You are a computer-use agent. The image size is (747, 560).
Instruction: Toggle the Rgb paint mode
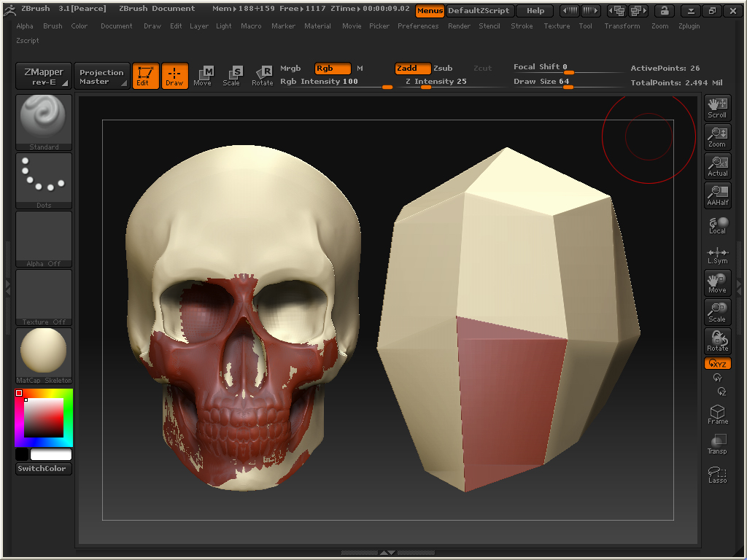[332, 69]
